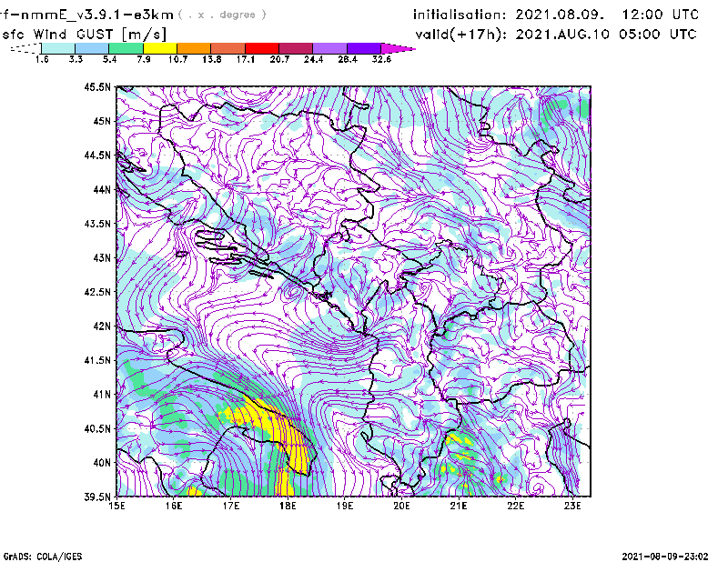
Task: Click the '24.4' legend value
Action: click(x=313, y=59)
